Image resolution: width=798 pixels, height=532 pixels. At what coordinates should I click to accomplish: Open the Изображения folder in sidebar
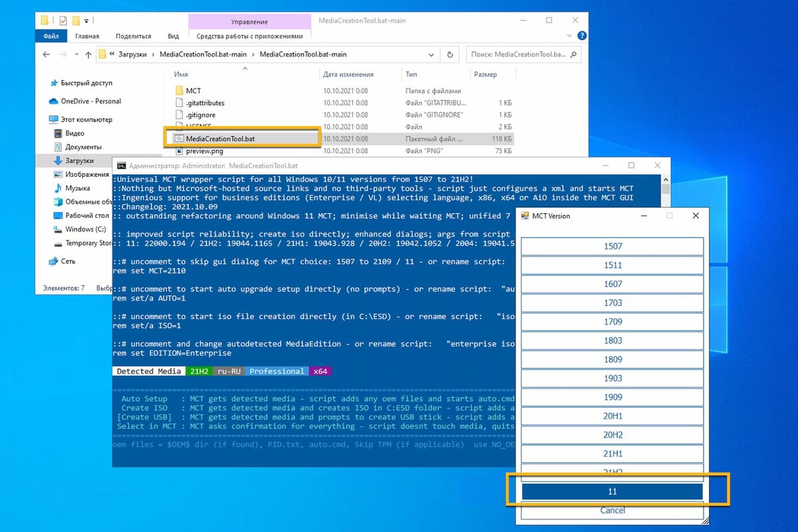[x=87, y=174]
